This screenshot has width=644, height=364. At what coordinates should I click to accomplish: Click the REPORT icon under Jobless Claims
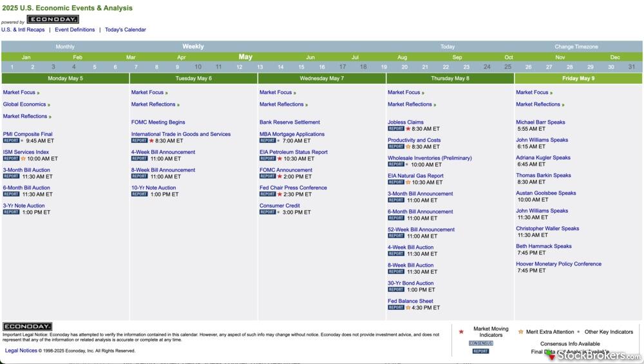[x=395, y=129]
